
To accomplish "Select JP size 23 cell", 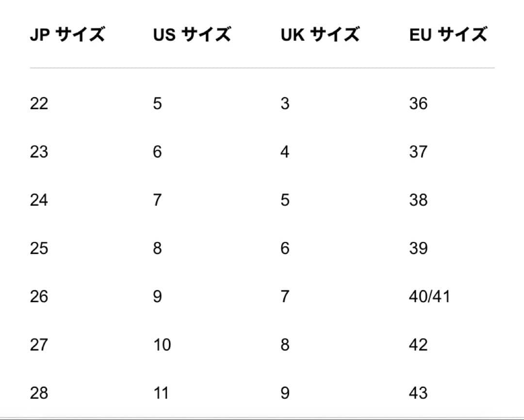I will click(x=39, y=152).
